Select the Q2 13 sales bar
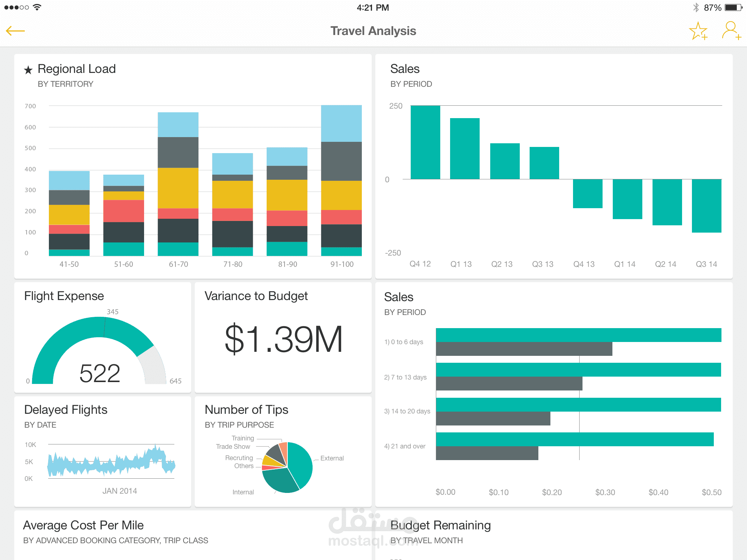This screenshot has height=560, width=747. [x=505, y=161]
